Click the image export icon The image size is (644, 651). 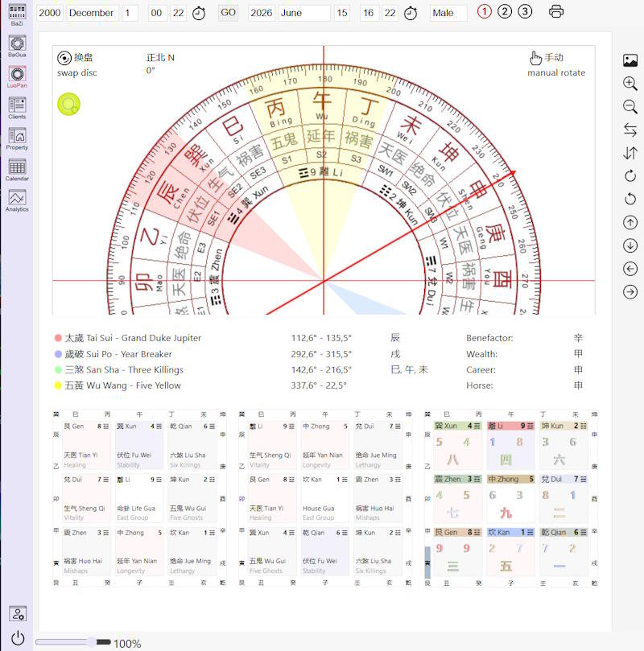tap(630, 60)
